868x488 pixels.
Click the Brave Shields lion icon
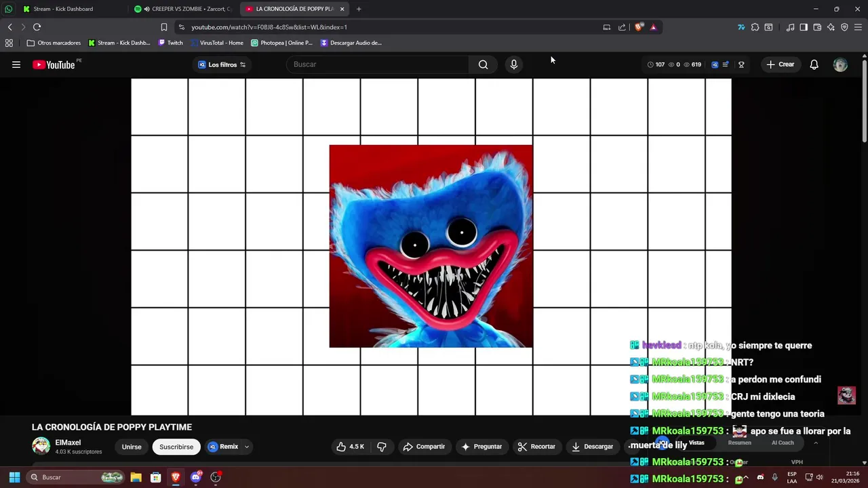(x=639, y=27)
